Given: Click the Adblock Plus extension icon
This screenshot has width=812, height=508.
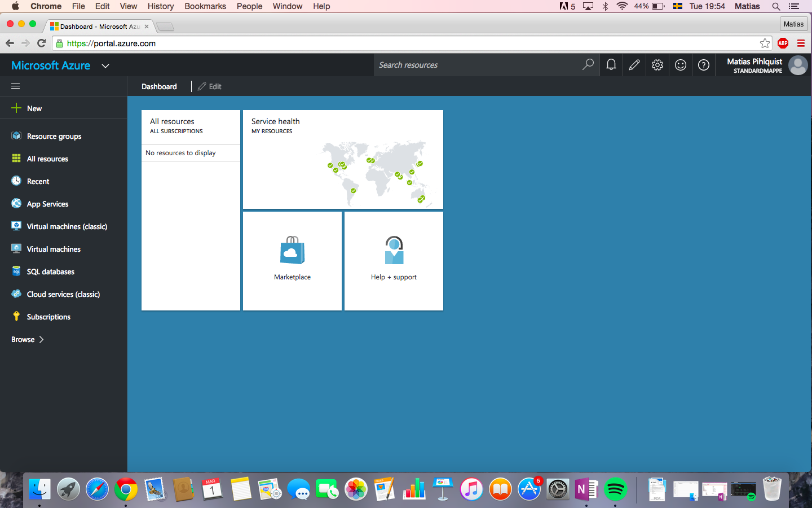Looking at the screenshot, I should pos(783,43).
